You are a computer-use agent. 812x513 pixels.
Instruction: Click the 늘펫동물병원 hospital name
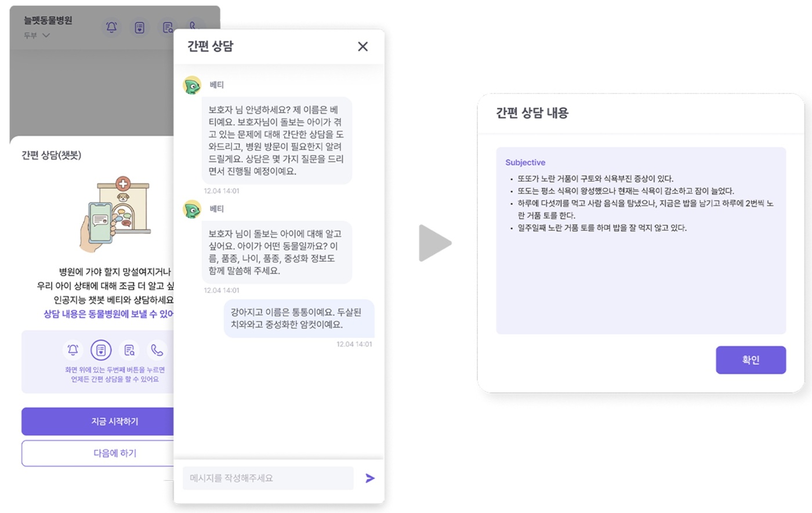tap(48, 20)
